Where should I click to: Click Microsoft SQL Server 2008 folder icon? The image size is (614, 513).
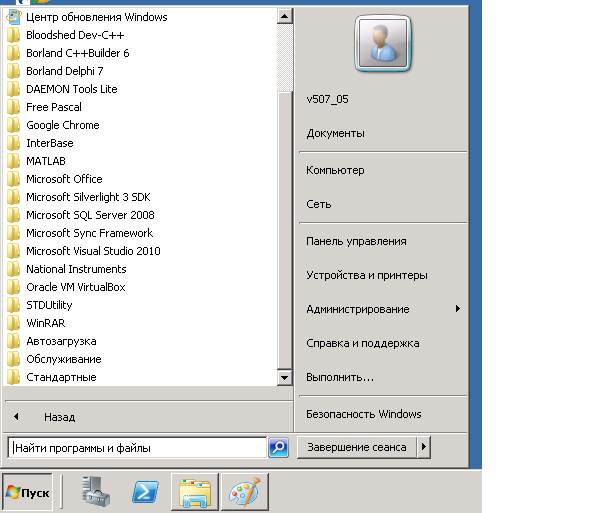(14, 215)
